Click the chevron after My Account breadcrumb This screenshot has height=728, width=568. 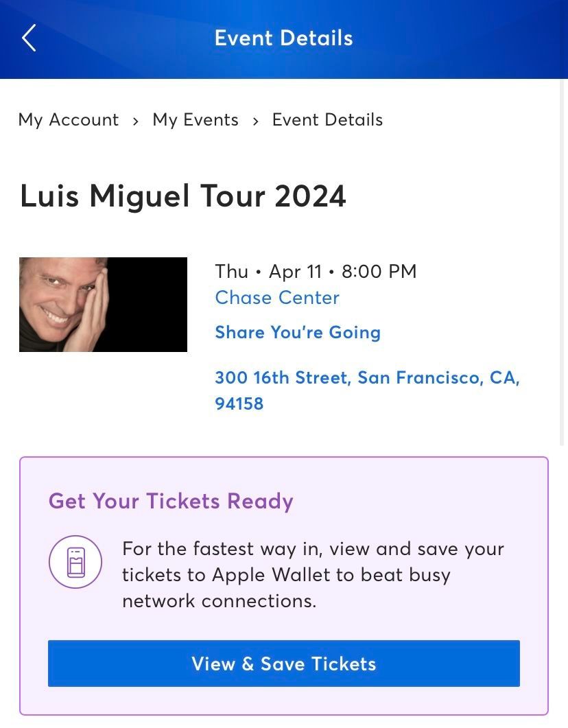(136, 121)
